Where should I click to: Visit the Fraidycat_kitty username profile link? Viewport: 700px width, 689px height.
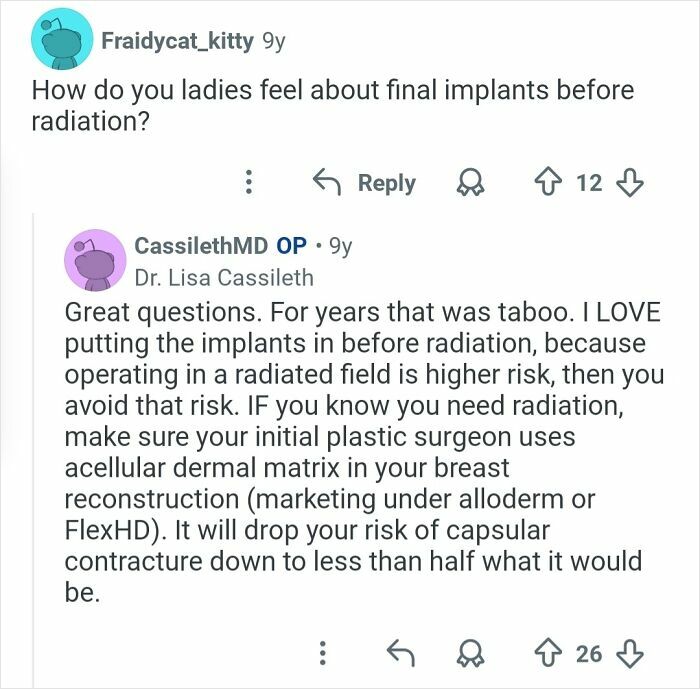176,41
